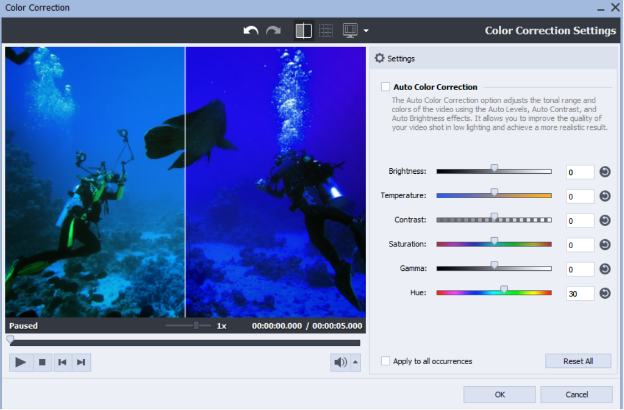Click the monitor preview layout icon

point(351,31)
